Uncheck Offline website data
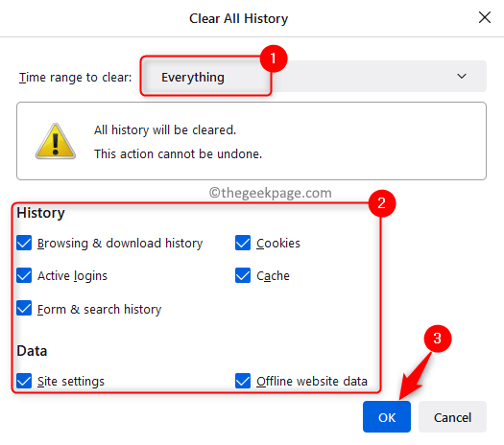Screen dimensions: 504x445 click(x=243, y=381)
